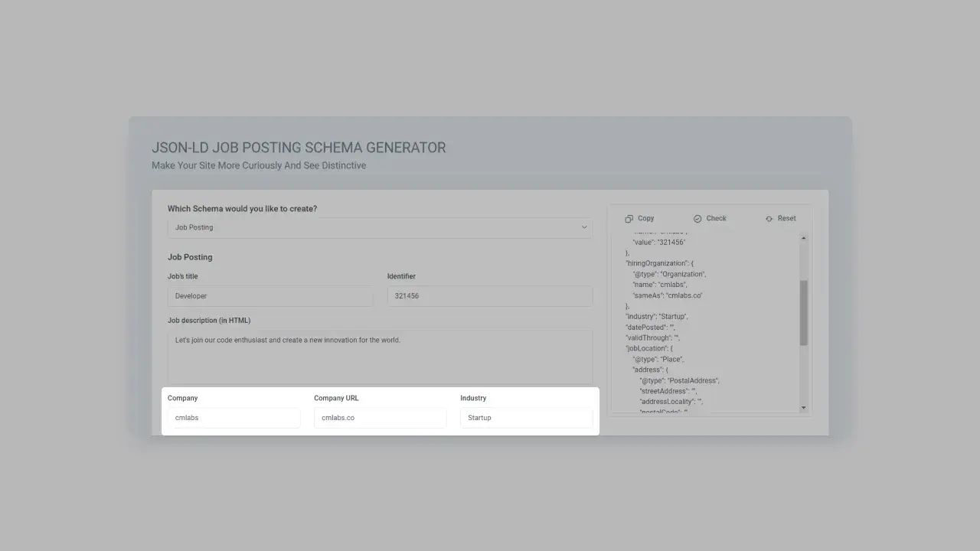Screen dimensions: 980x551
Task: Click the Copy icon above the JSON preview
Action: point(628,218)
